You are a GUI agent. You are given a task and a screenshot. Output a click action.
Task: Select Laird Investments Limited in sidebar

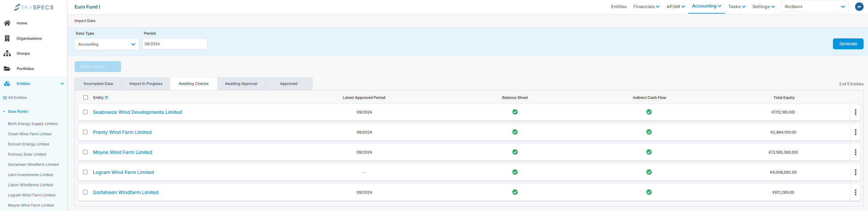pyautogui.click(x=30, y=175)
